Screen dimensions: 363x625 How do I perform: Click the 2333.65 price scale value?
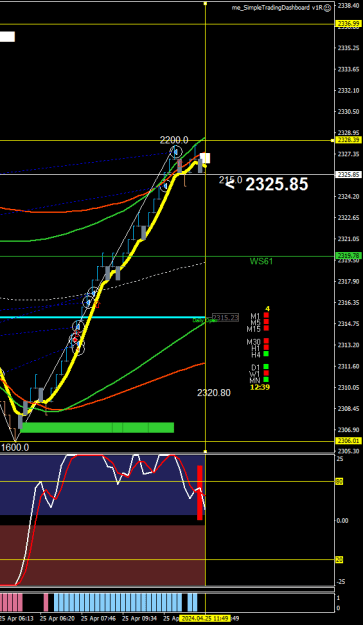coord(349,69)
